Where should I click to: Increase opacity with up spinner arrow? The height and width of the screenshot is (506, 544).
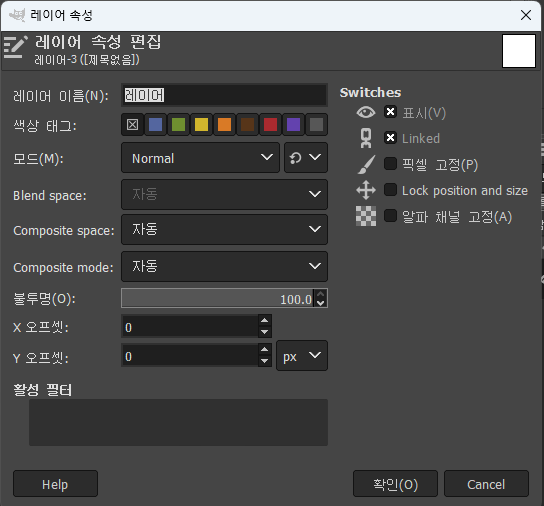(x=321, y=294)
